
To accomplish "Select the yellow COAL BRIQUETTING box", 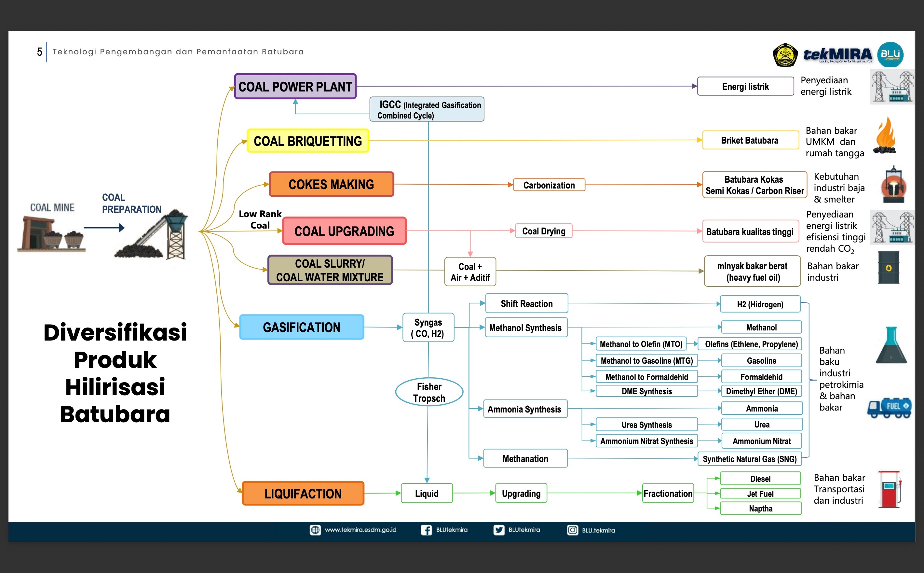I will 307,141.
